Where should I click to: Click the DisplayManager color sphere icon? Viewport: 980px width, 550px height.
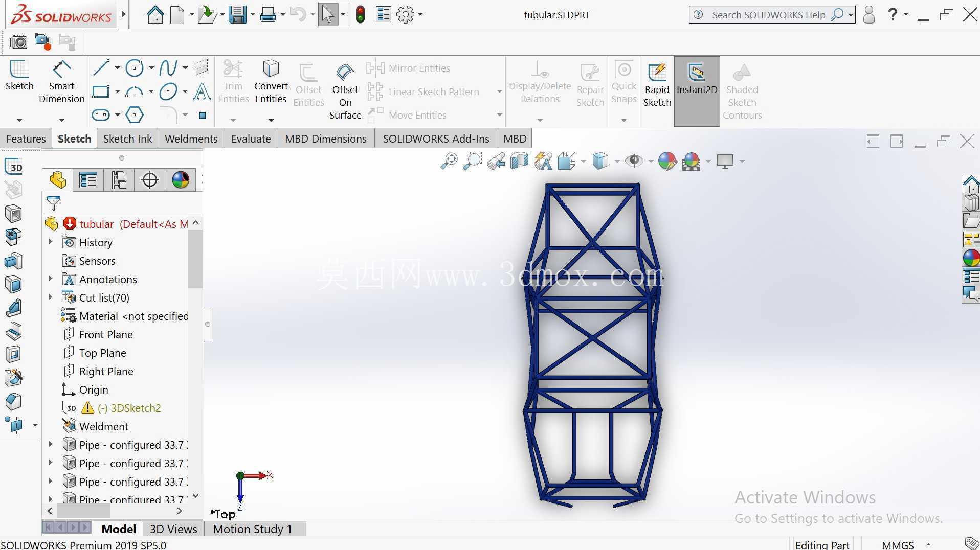180,180
